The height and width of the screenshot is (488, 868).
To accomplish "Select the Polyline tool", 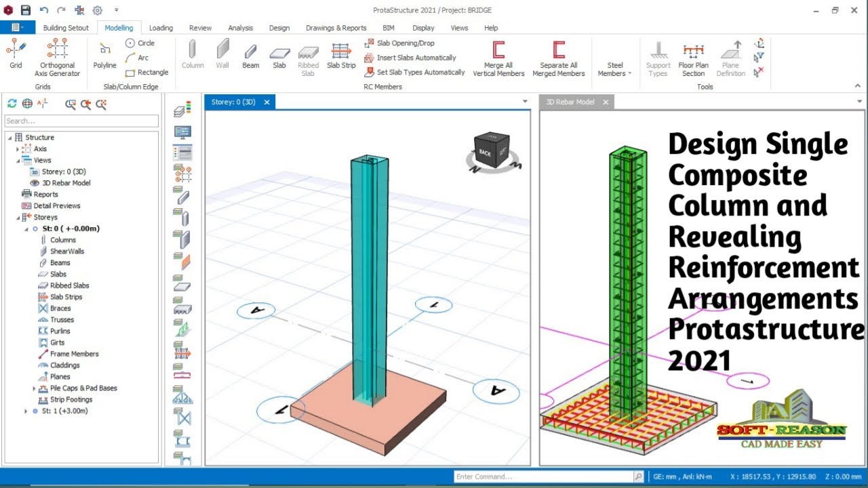I will (104, 56).
